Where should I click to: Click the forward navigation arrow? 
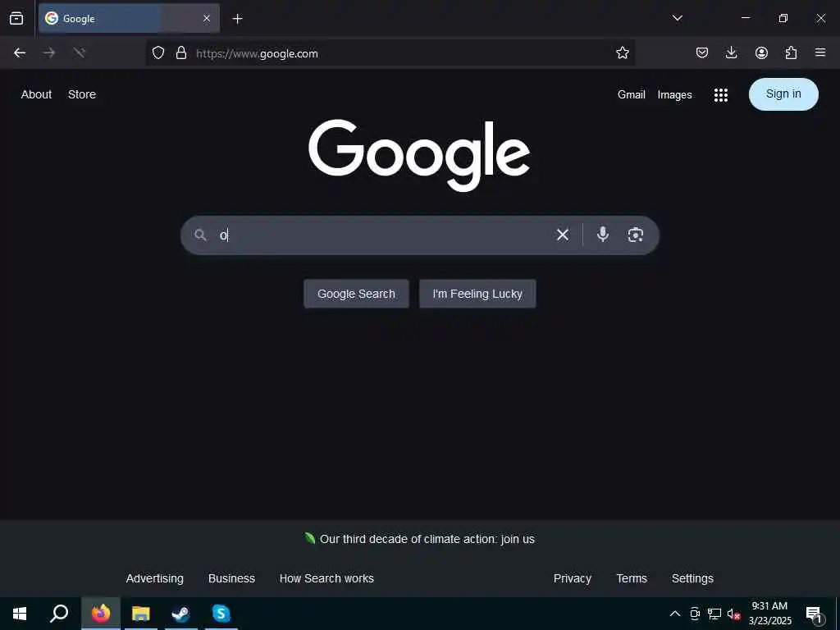[49, 52]
